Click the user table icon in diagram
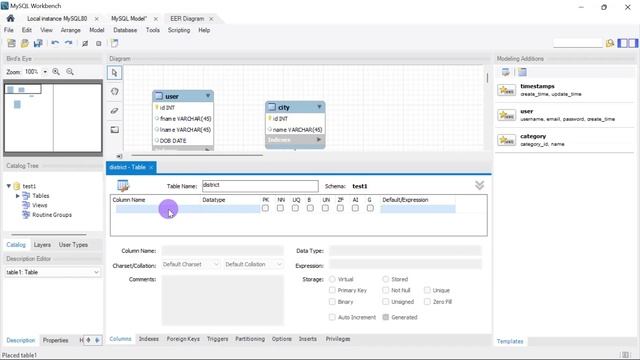The height and width of the screenshot is (360, 640). (159, 96)
